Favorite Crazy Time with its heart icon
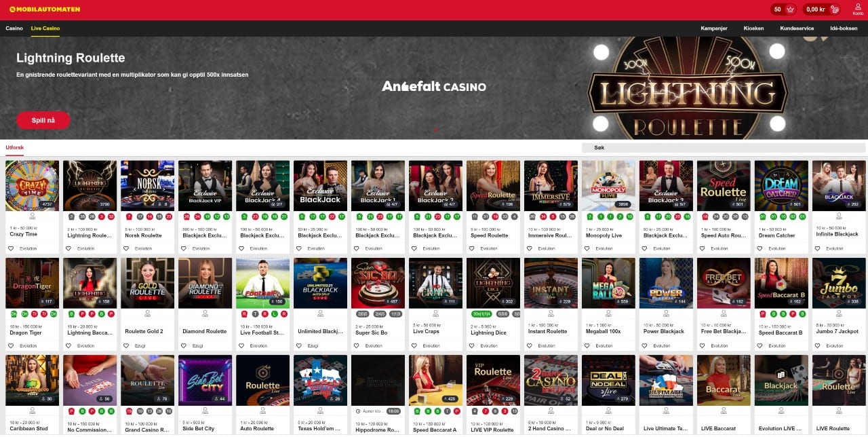The image size is (868, 437). click(x=12, y=248)
